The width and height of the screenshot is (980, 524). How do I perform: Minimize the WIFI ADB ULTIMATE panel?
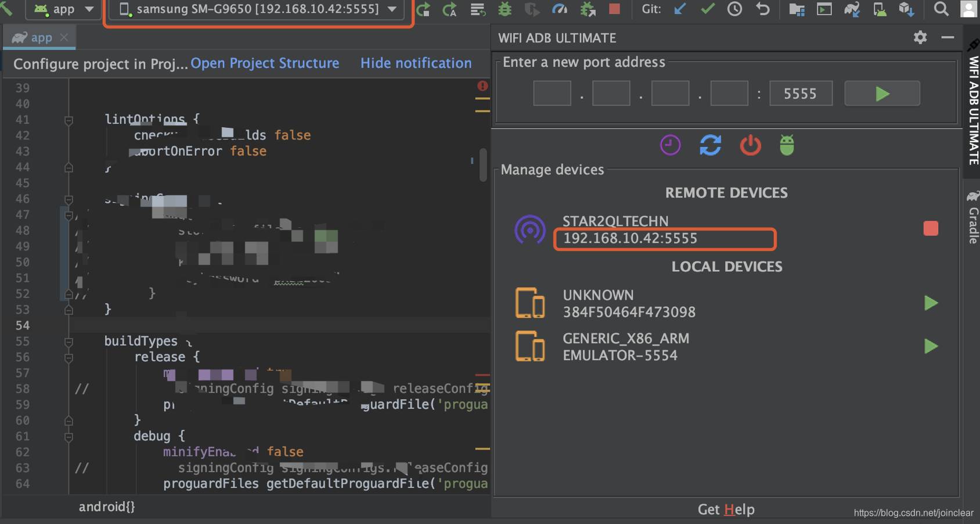pos(947,37)
